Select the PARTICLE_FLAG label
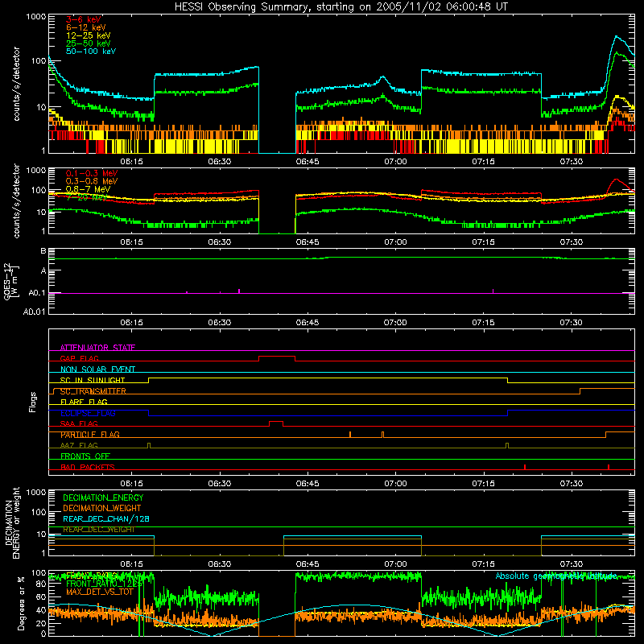This screenshot has height=644, width=644. (90, 435)
